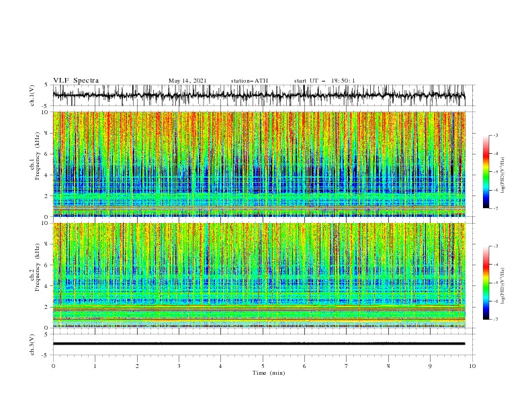Click the 'station=ATH' label
The height and width of the screenshot is (411, 532).
[249, 81]
